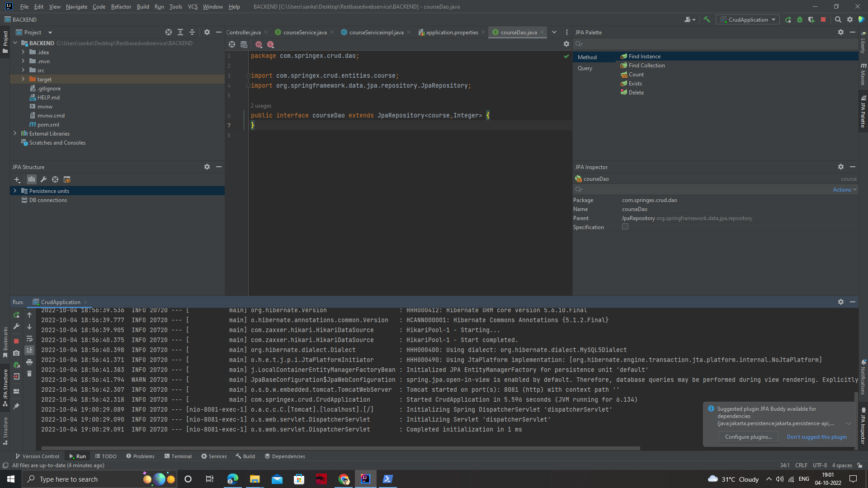The width and height of the screenshot is (868, 488).
Task: Select Find Collection in JPA Palette
Action: [x=646, y=66]
